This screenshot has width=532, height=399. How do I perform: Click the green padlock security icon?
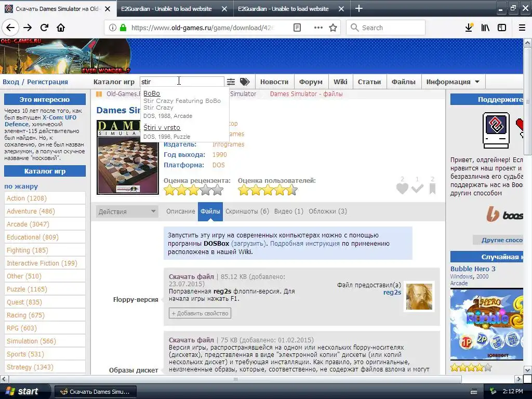coord(123,28)
